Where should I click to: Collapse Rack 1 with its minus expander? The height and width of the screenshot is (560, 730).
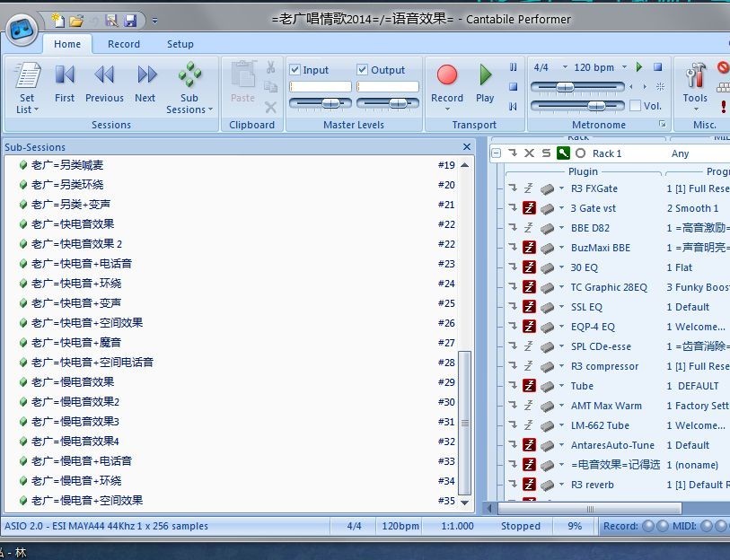[x=497, y=153]
